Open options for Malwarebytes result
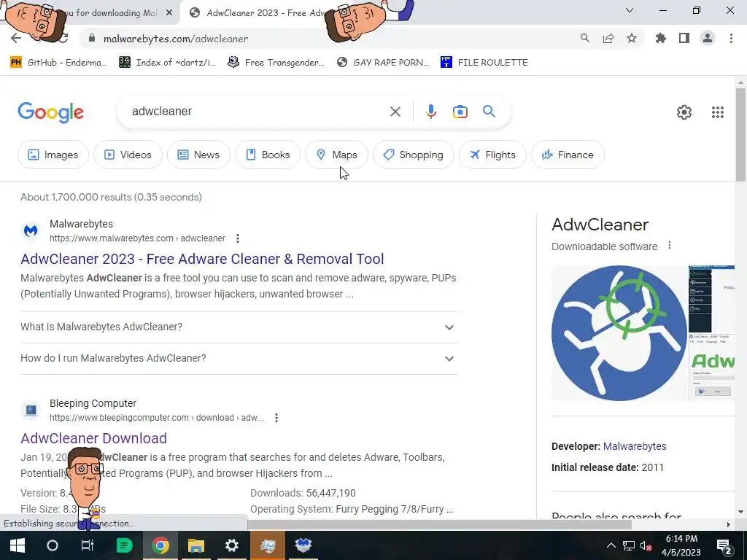The height and width of the screenshot is (560, 747). (237, 238)
